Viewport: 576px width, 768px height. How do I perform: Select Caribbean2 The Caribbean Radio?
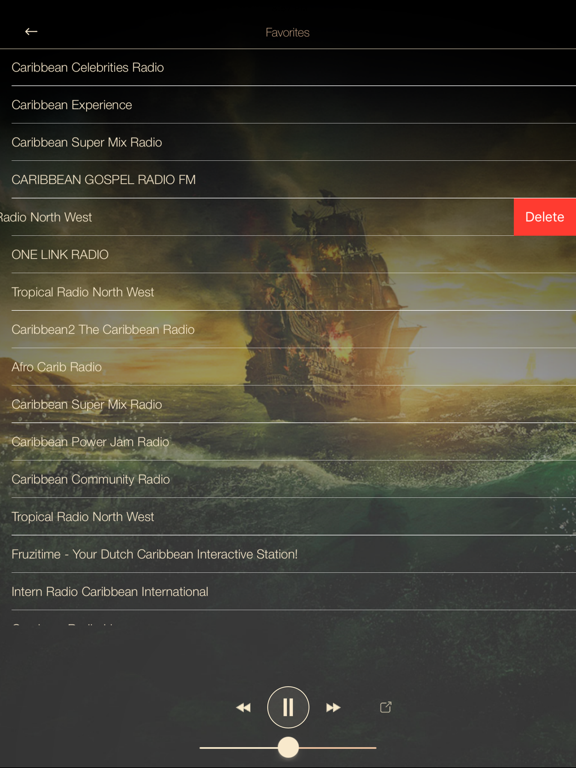288,330
